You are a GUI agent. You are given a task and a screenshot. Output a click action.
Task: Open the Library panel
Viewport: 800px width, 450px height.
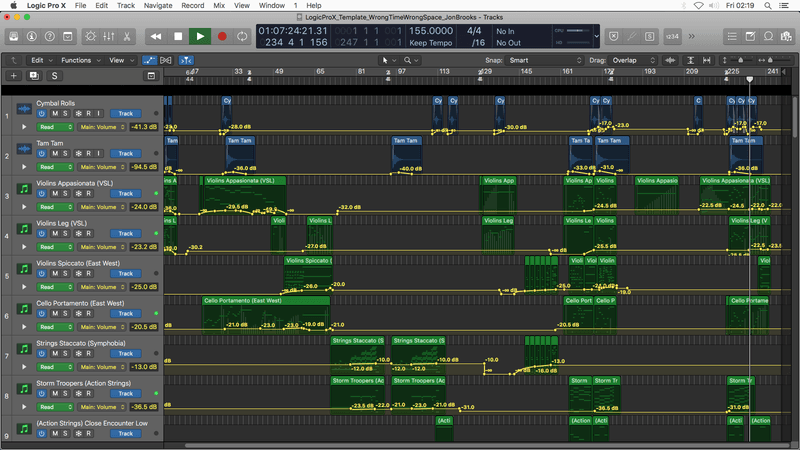pyautogui.click(x=14, y=36)
